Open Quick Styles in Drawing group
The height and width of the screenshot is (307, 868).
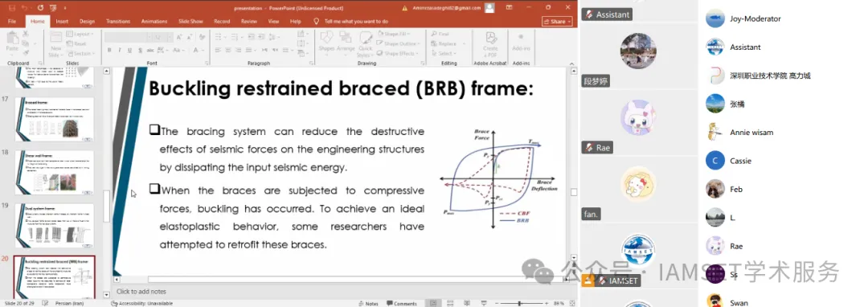pos(365,43)
